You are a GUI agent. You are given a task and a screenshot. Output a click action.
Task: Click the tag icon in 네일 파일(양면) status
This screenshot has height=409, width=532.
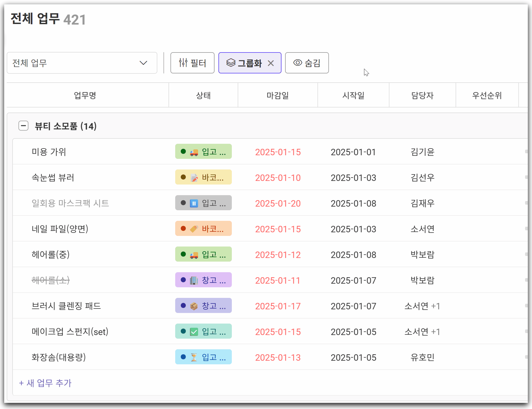click(194, 229)
